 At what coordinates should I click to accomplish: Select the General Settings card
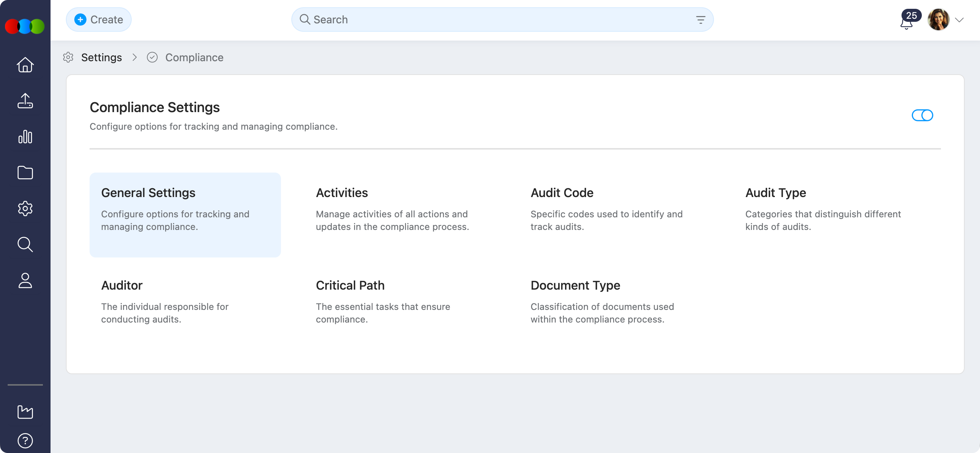click(185, 215)
